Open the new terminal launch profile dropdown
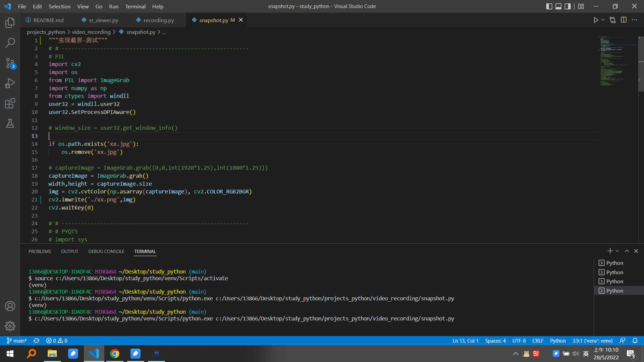This screenshot has height=362, width=644. (617, 251)
